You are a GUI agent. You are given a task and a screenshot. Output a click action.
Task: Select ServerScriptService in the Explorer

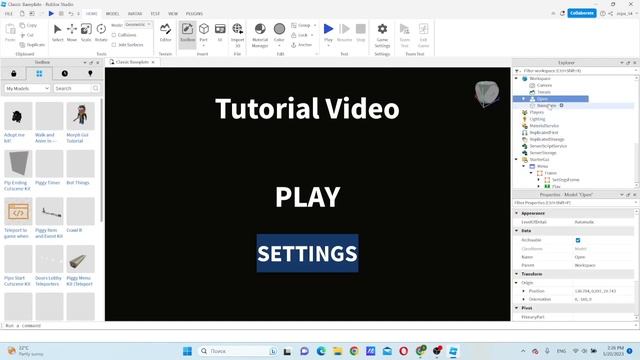[548, 146]
